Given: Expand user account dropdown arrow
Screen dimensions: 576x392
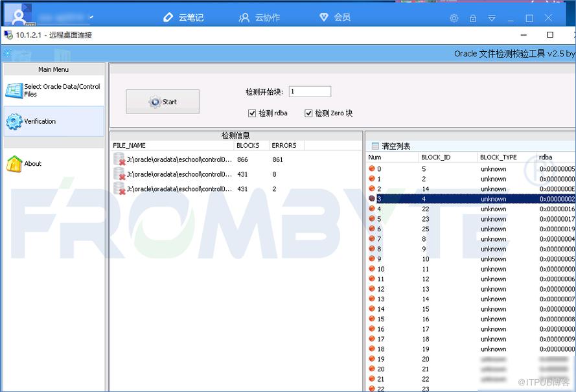Looking at the screenshot, I should 91,17.
